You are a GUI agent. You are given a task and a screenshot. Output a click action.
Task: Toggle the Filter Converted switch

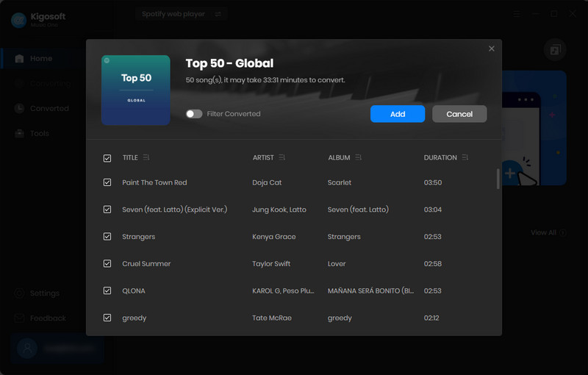click(194, 114)
